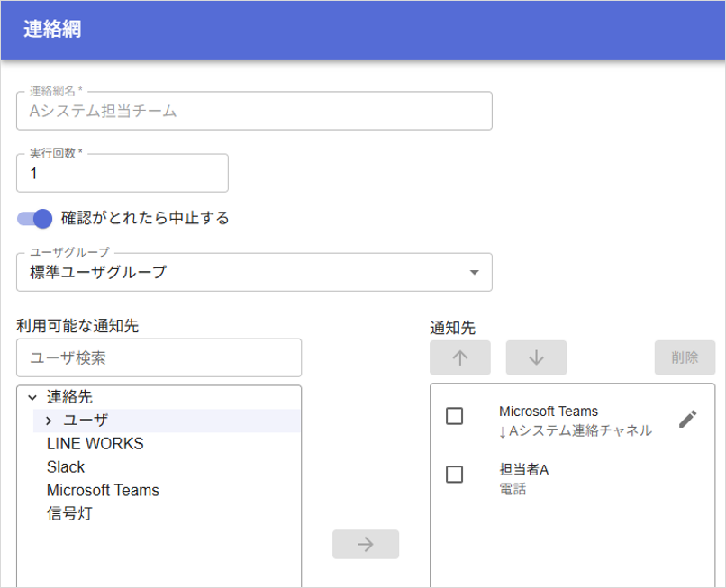The image size is (726, 588).
Task: Click the ユーザ tree label
Action: (x=86, y=421)
